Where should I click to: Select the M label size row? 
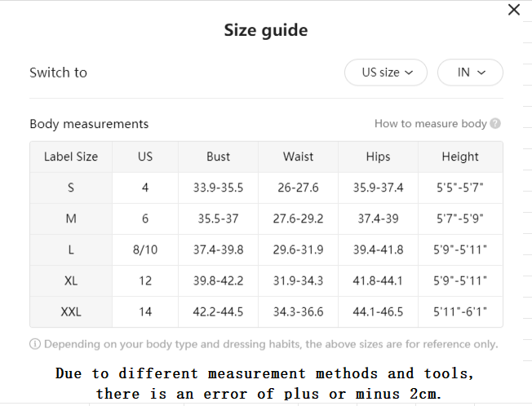(x=266, y=219)
